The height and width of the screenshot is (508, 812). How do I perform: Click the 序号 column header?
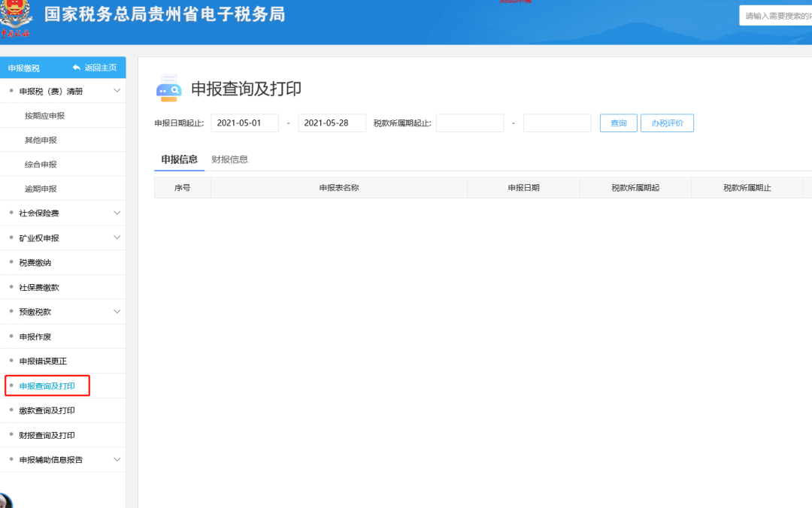point(182,187)
